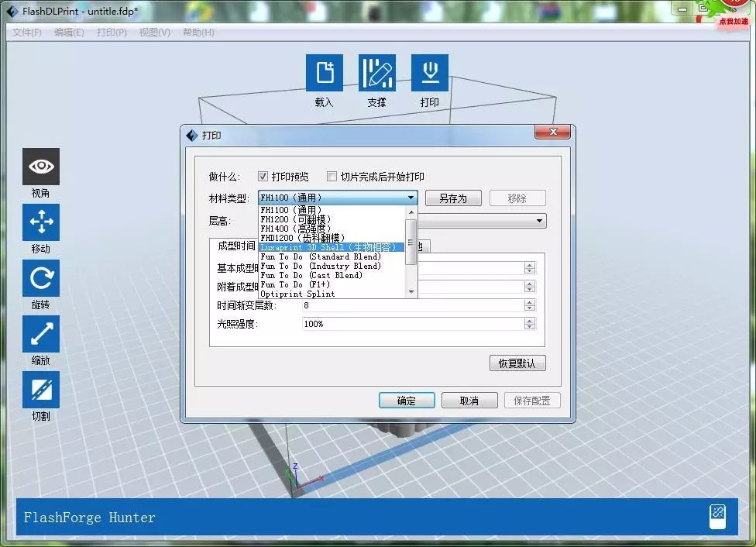Select the 缩放 (Scale) tool

point(41,334)
